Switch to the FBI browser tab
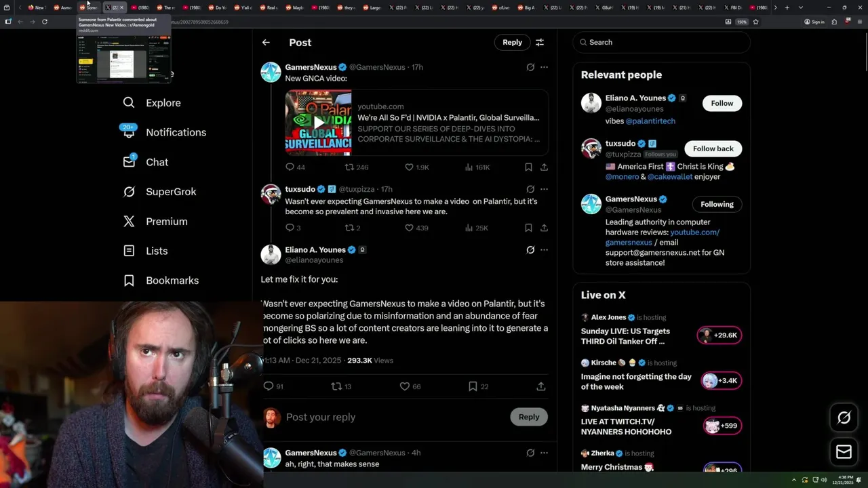 [x=734, y=7]
